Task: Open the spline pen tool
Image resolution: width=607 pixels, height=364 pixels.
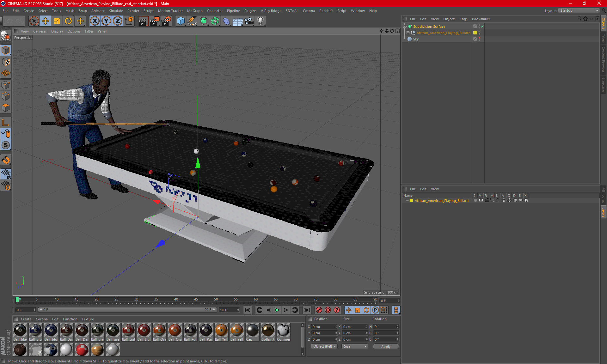Action: coord(192,21)
